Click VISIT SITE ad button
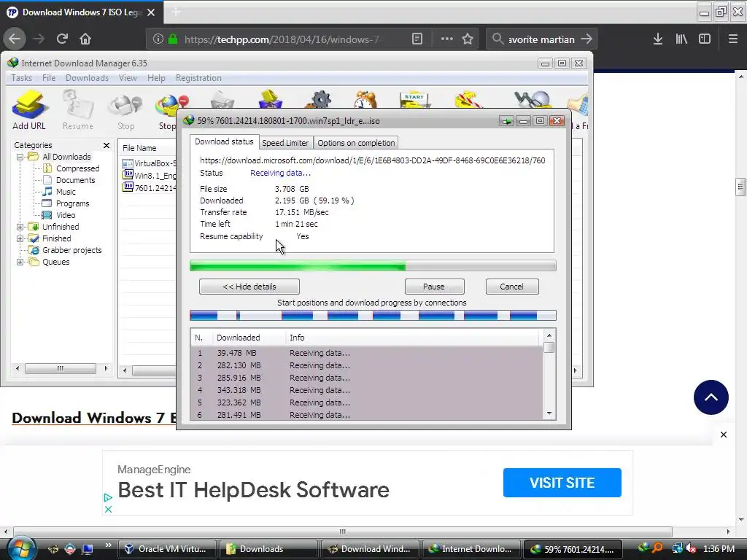 pos(562,483)
